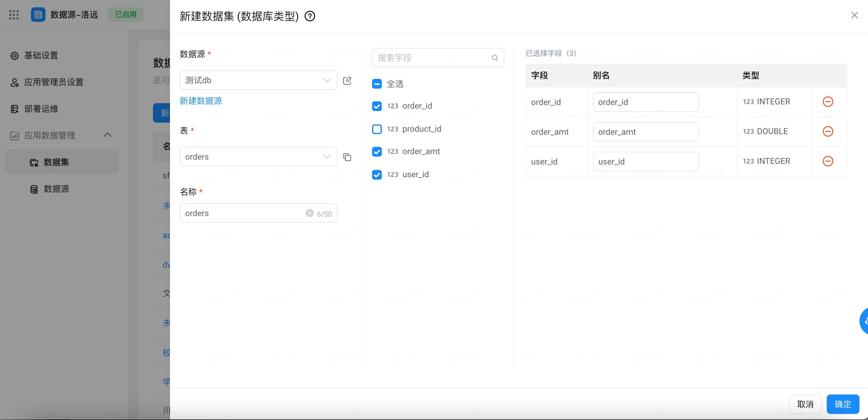This screenshot has height=420, width=868.
Task: Remove the order_id field with minus icon
Action: (828, 102)
